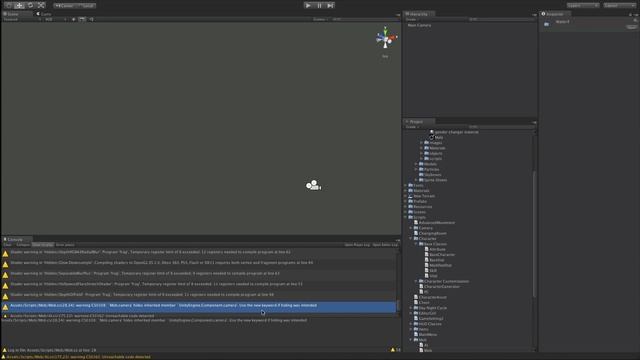
Task: Select the Inspector tab
Action: pyautogui.click(x=555, y=14)
